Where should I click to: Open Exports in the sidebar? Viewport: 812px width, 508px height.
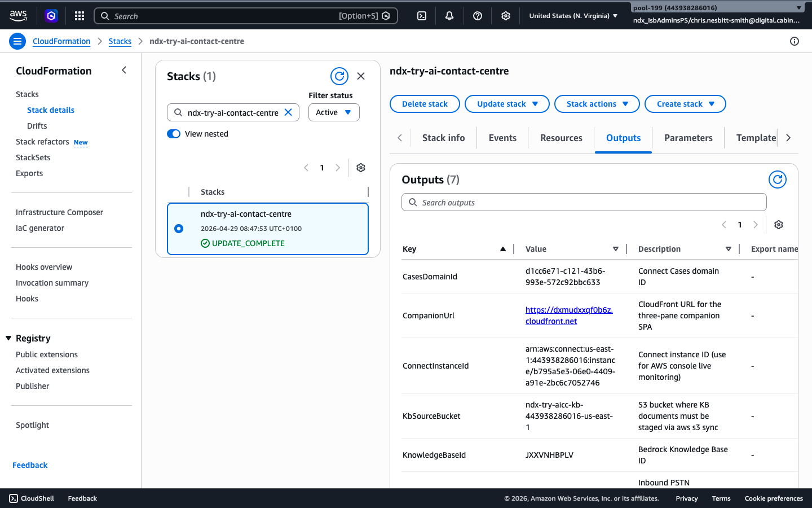pos(29,173)
